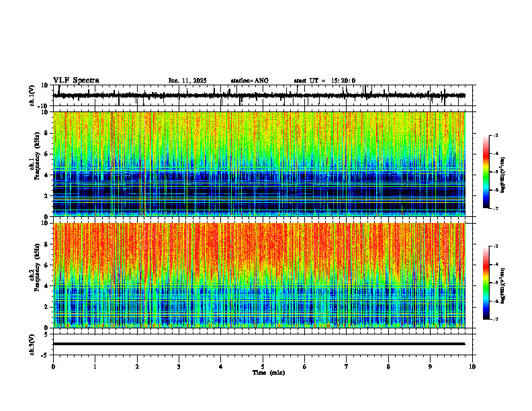Click the "ch.3(V)" axis label
The image size is (532, 411).
point(32,345)
